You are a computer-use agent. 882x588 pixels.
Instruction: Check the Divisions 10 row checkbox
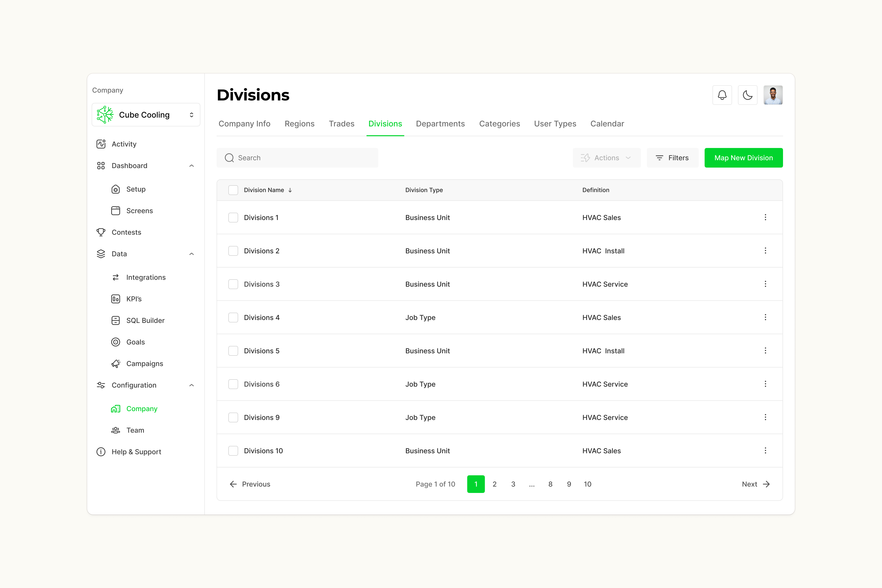(x=233, y=451)
